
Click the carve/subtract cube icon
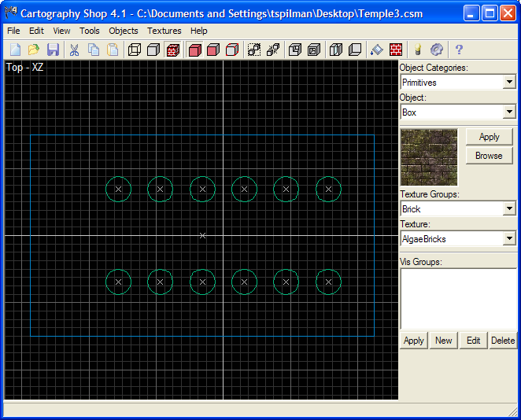tap(295, 50)
